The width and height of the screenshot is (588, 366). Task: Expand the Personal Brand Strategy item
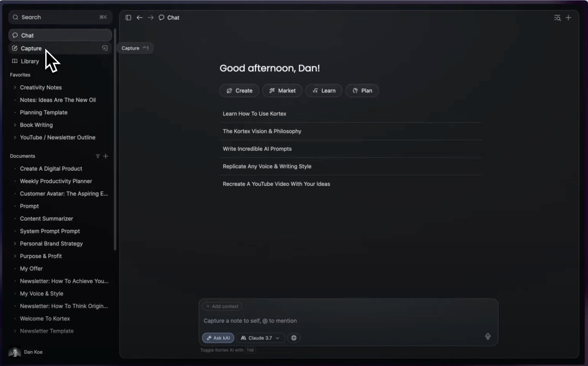click(15, 243)
